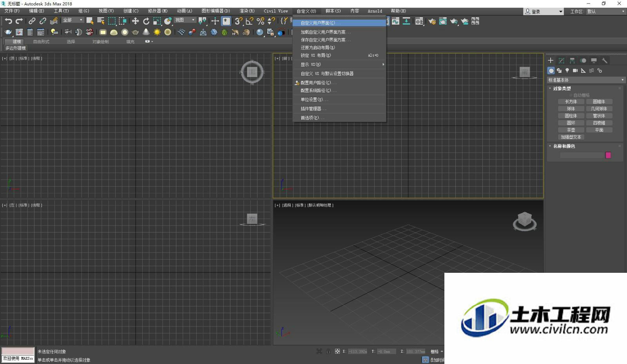Image resolution: width=627 pixels, height=364 pixels.
Task: Click the grass/hair icon in second toolbar
Action: tap(224, 32)
